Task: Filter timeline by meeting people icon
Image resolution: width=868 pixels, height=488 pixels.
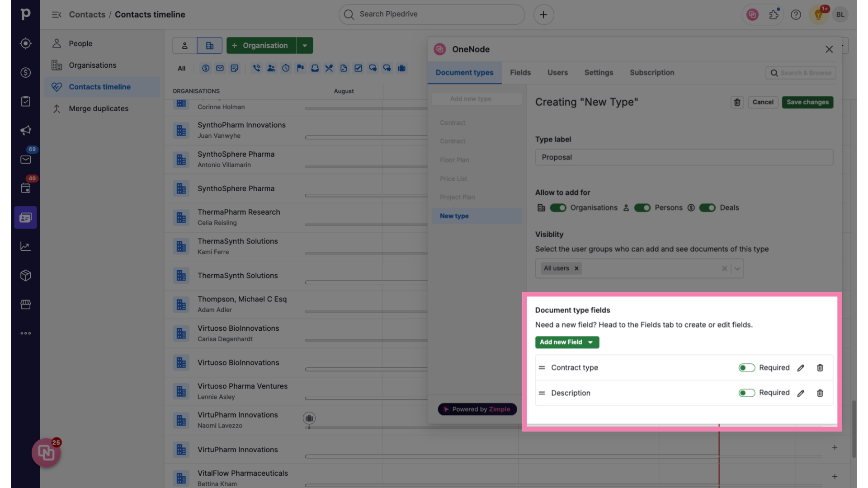Action: [x=271, y=68]
